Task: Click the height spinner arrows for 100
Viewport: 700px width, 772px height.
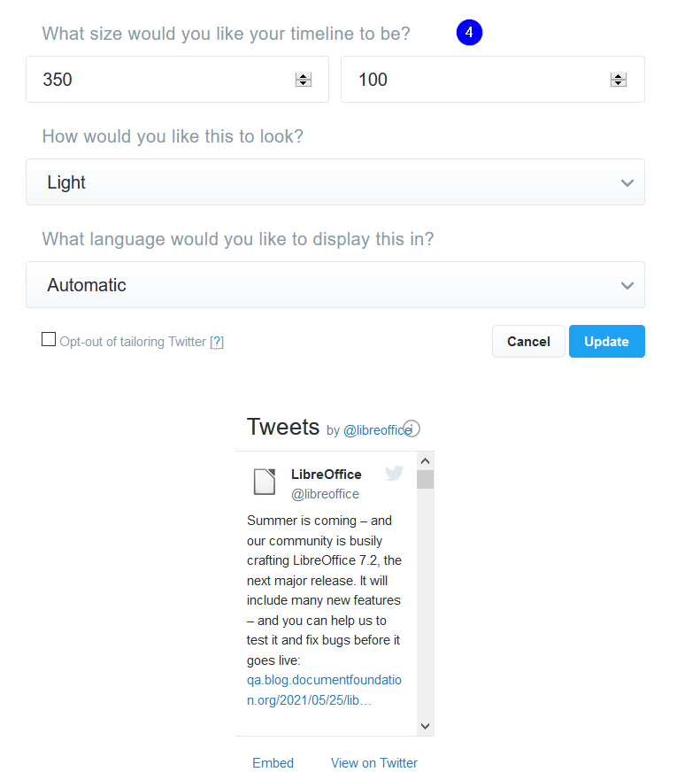Action: click(x=619, y=80)
